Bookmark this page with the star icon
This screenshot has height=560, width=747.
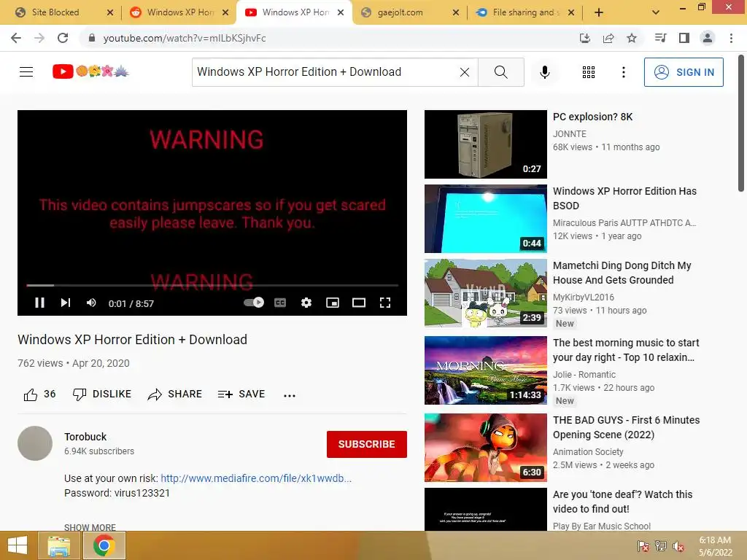pyautogui.click(x=632, y=38)
